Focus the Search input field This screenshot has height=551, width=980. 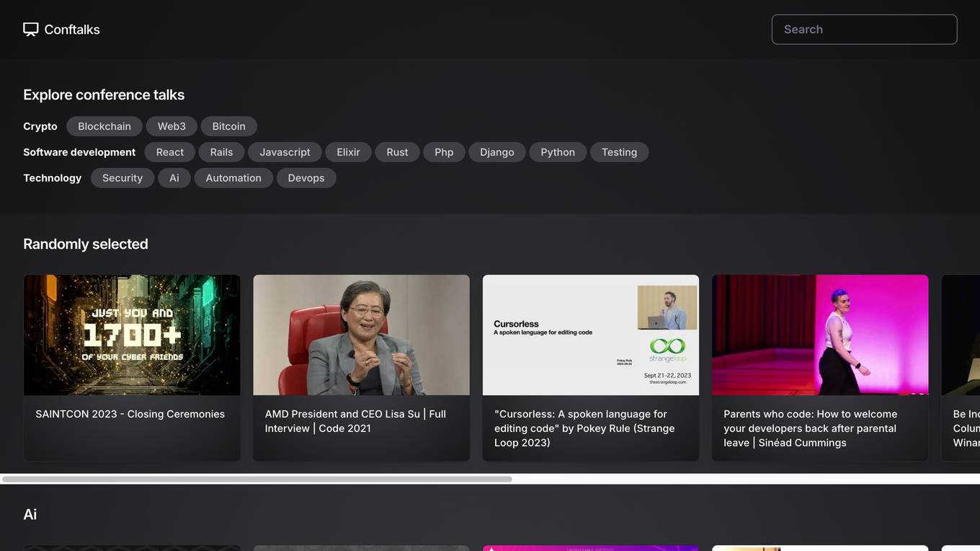tap(864, 30)
